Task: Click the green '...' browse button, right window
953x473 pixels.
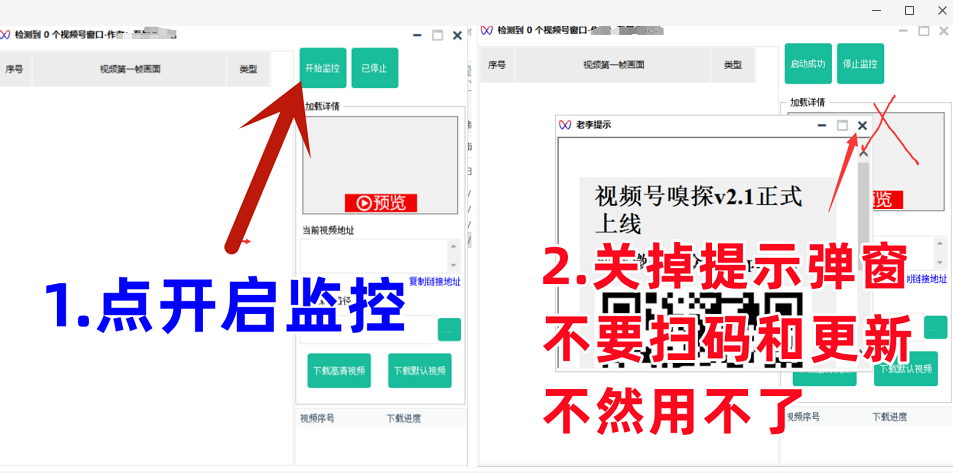Action: [935, 327]
